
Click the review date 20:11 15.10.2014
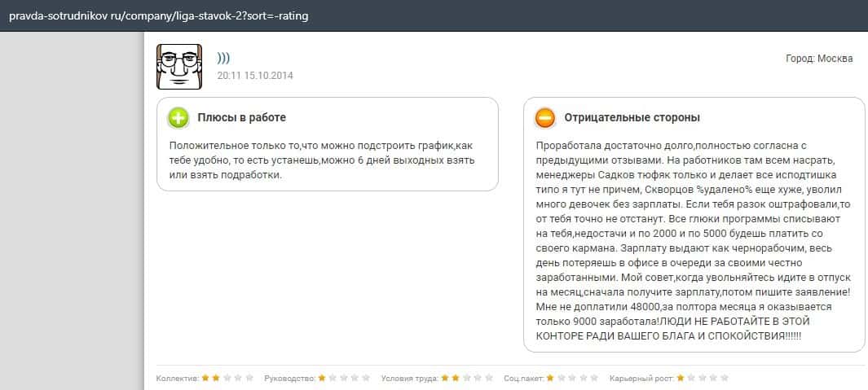coord(255,76)
